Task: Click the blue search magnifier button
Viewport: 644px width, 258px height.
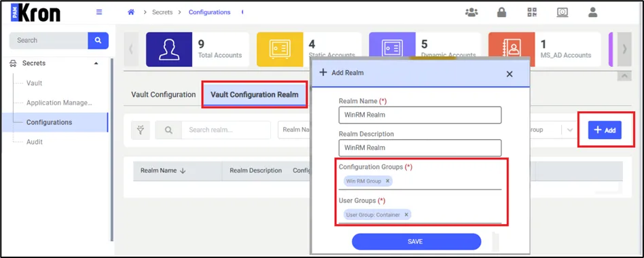Action: click(x=98, y=40)
